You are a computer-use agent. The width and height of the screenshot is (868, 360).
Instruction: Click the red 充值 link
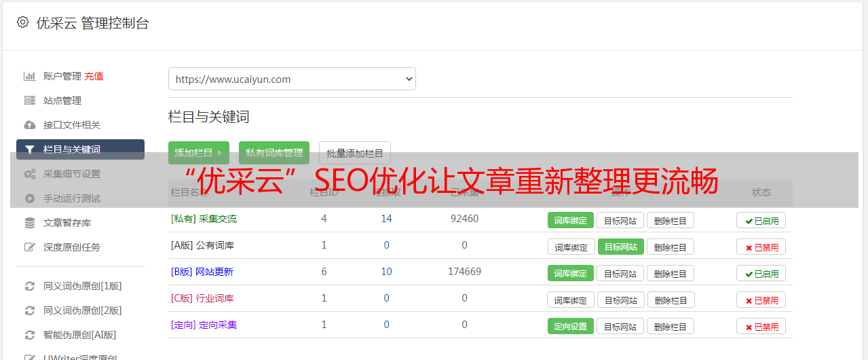tap(94, 76)
